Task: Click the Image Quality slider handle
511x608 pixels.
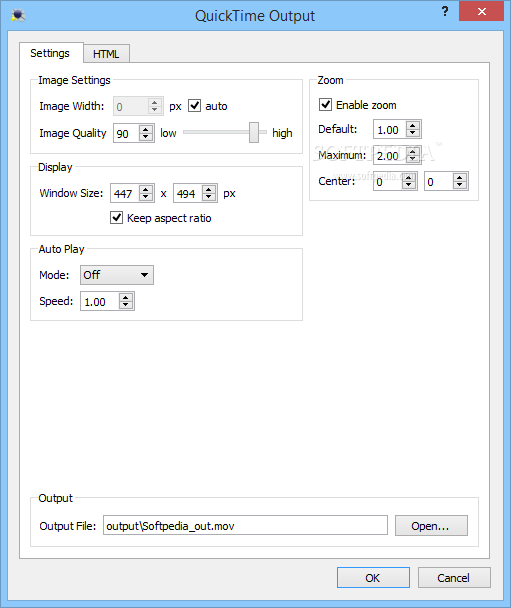Action: pos(254,133)
